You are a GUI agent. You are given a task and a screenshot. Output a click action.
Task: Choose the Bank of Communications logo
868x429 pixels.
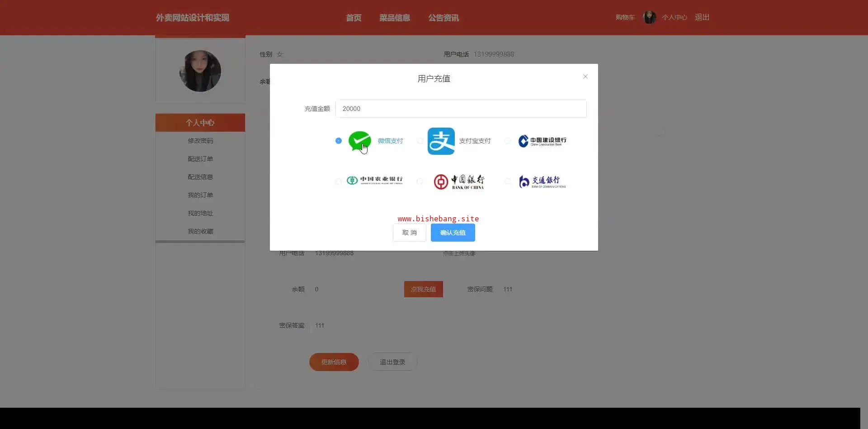[542, 181]
